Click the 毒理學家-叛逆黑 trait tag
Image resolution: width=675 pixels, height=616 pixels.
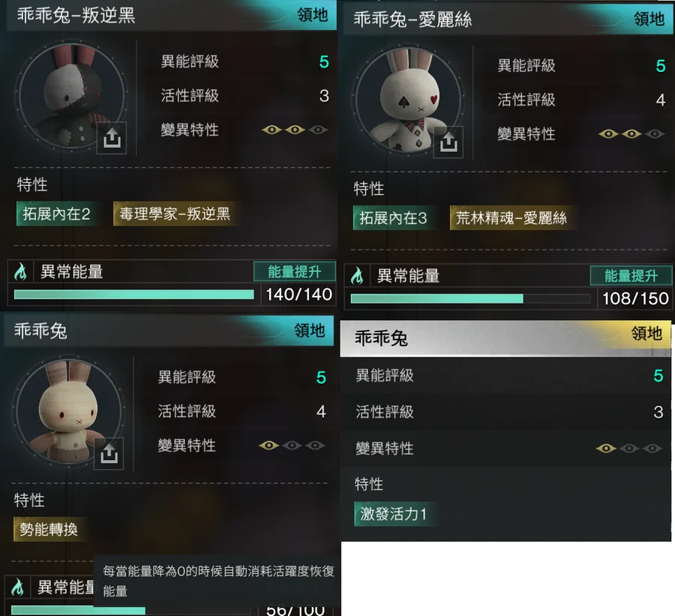[x=175, y=214]
